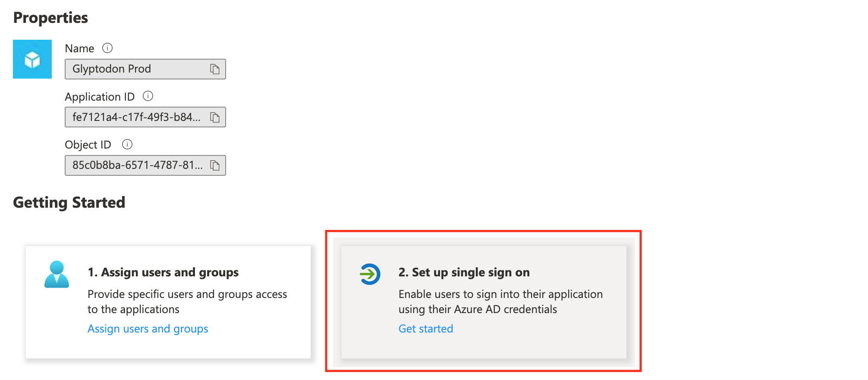
Task: Click the '1. Assign users and groups' card title
Action: point(163,272)
